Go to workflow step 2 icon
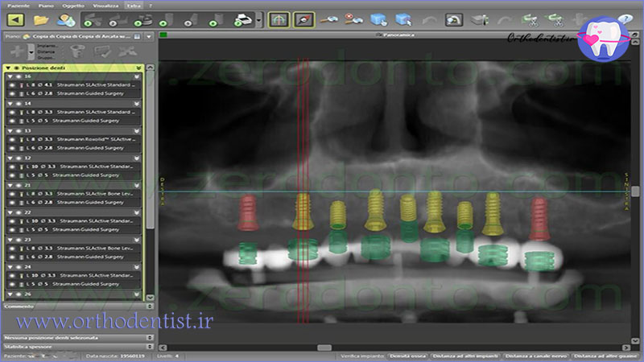The height and width of the screenshot is (362, 644). point(117,20)
